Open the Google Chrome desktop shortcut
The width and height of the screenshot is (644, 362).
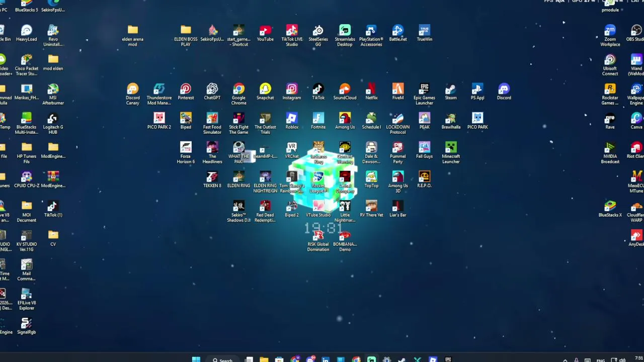coord(238,94)
